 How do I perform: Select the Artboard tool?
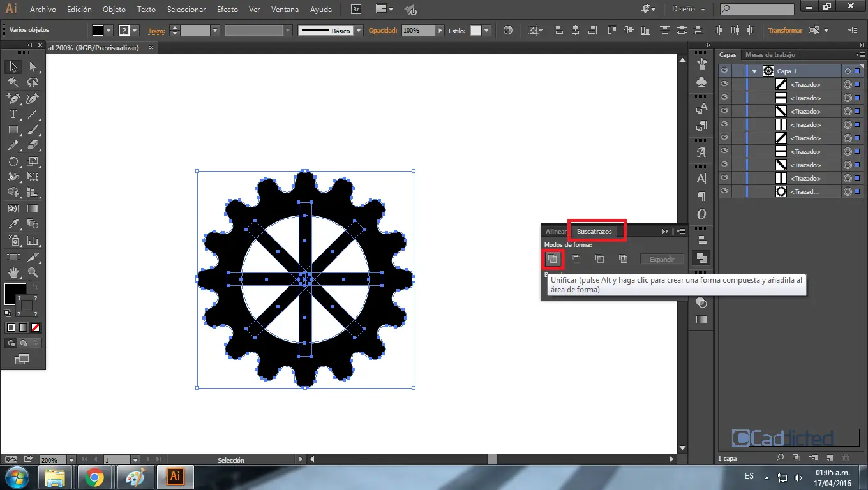13,257
